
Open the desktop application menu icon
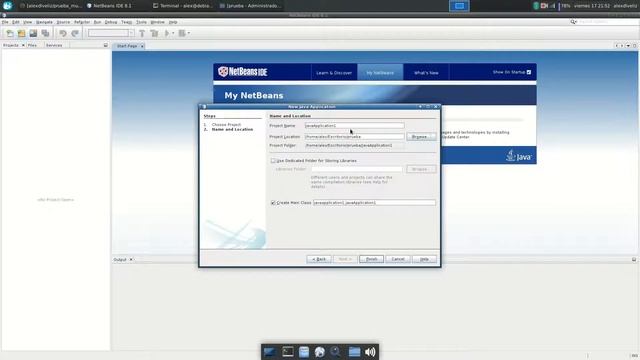7,6
